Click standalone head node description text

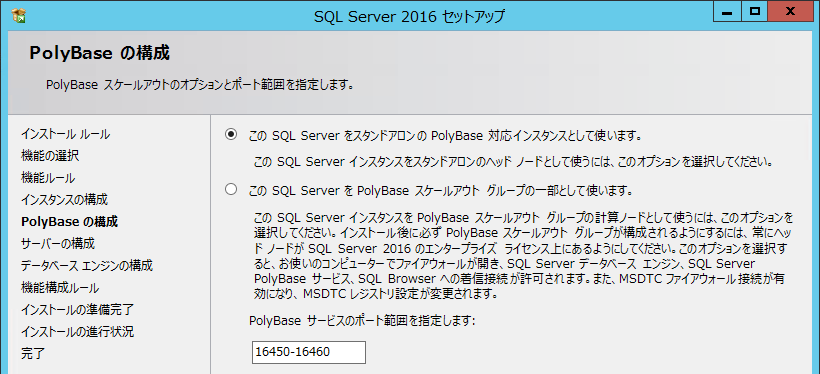pos(513,162)
